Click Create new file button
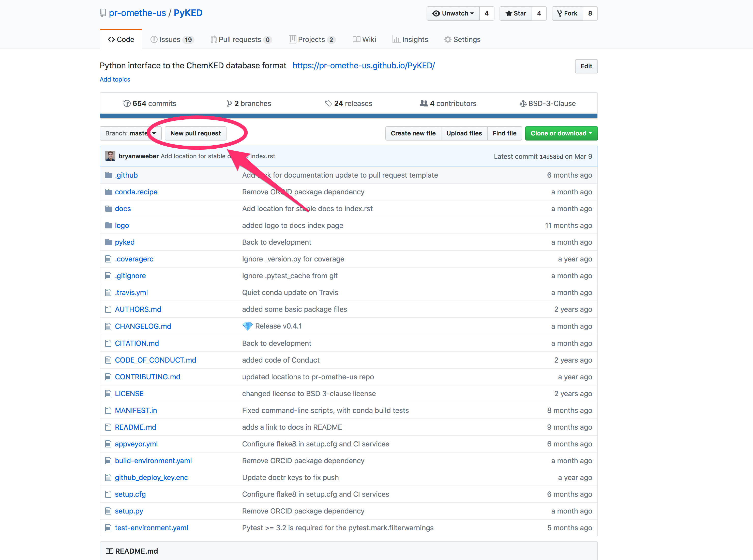The width and height of the screenshot is (753, 560). (x=413, y=133)
